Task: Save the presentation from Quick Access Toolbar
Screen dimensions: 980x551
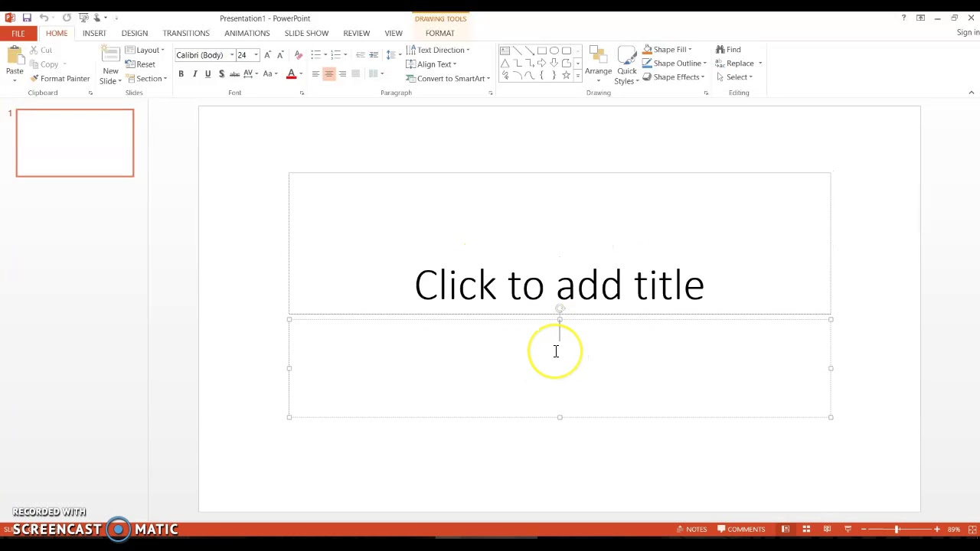Action: pos(27,18)
